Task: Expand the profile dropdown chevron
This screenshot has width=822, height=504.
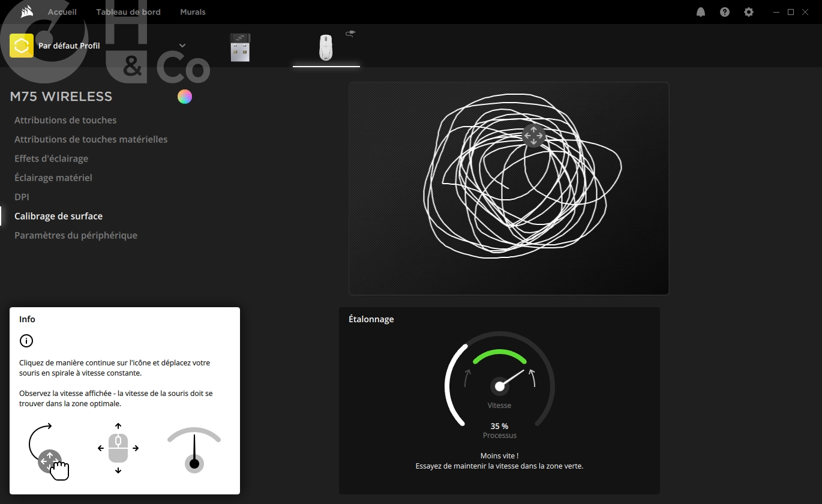Action: (x=182, y=46)
